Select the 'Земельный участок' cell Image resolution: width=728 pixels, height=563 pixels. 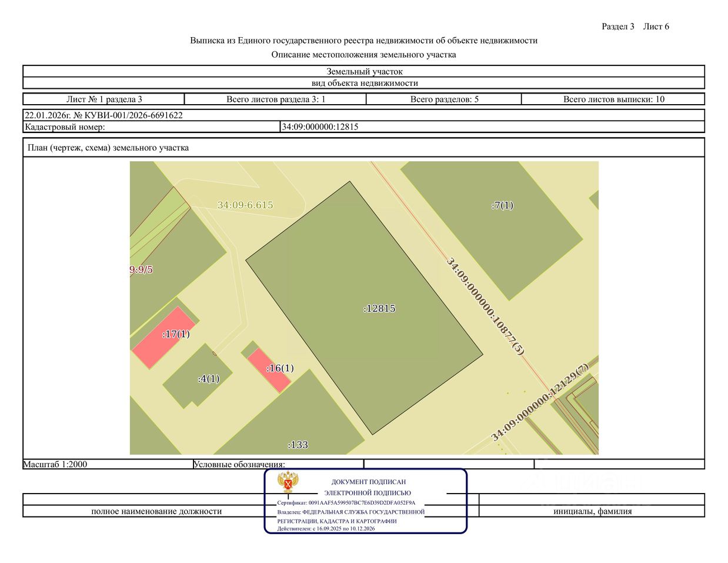pyautogui.click(x=364, y=72)
